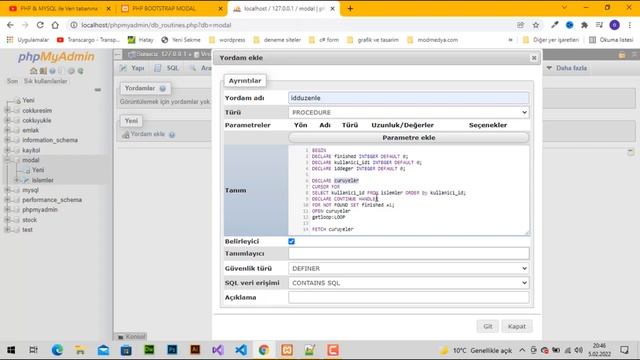Collapse all navigation tree items icon
640x360 pixels.
[98, 89]
